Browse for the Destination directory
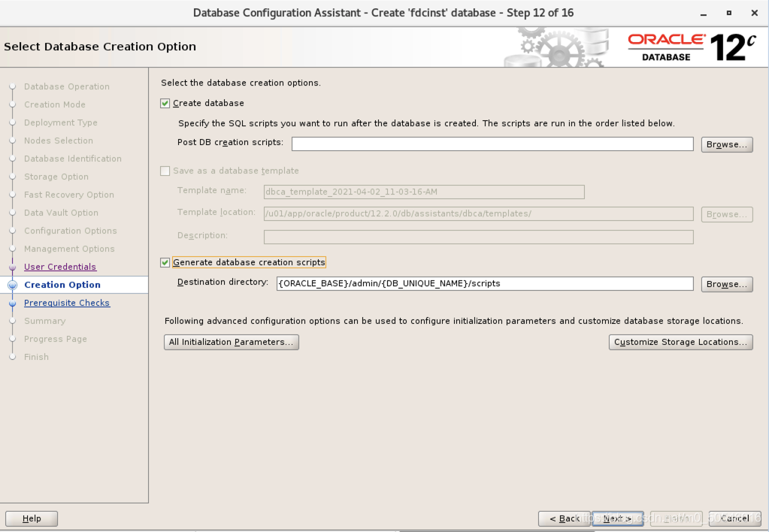Screen dimensions: 769x532 [x=727, y=284]
